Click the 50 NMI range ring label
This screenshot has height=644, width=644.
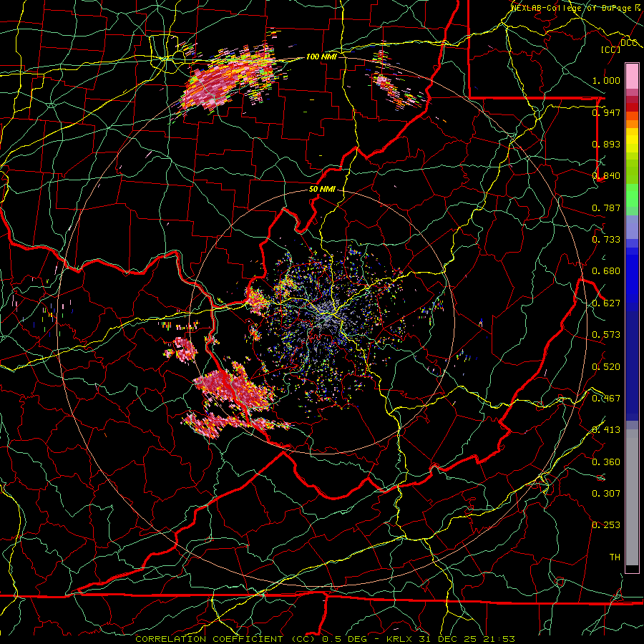coord(322,189)
